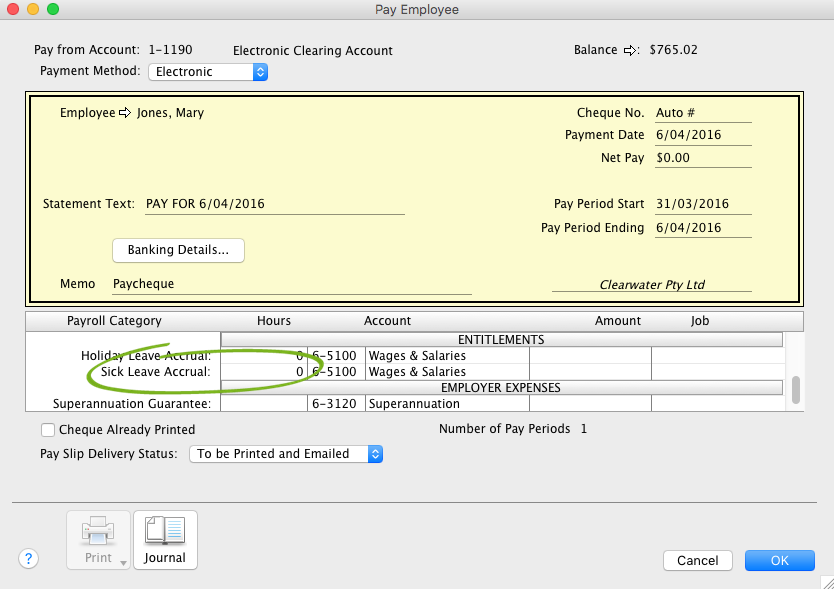This screenshot has height=589, width=834.
Task: Click the arrow next to Employee
Action: (125, 113)
